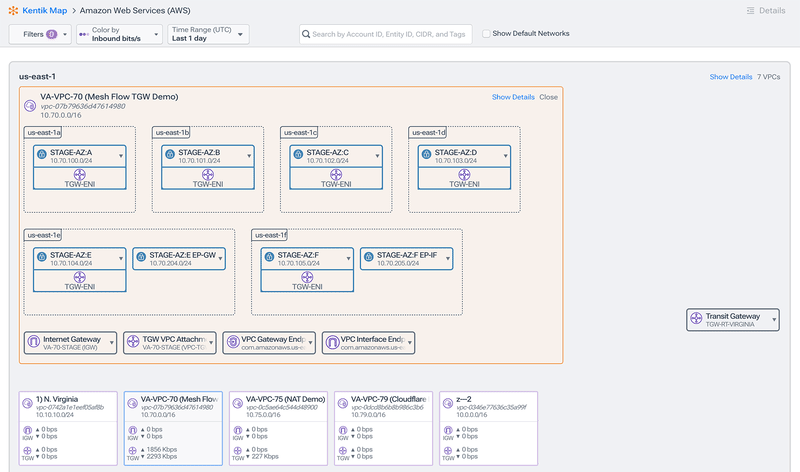Click Show Details for VA-VPC-70
The height and width of the screenshot is (472, 800).
click(513, 97)
